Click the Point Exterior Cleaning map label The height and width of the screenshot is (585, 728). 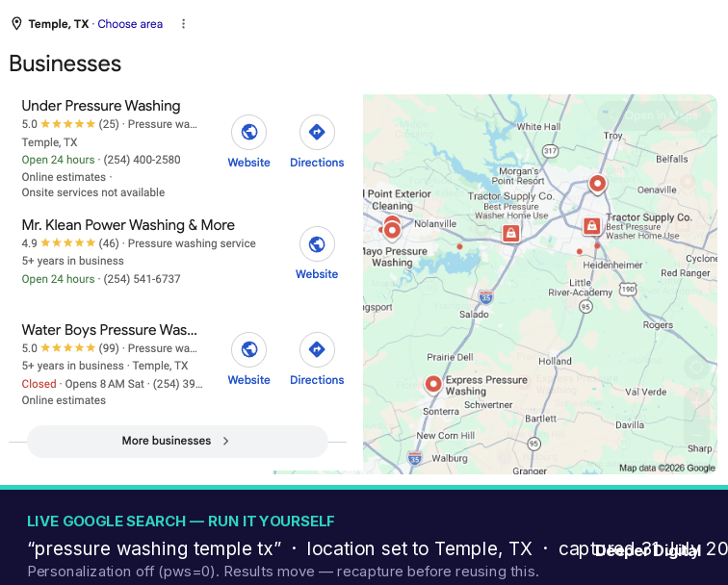coord(398,200)
